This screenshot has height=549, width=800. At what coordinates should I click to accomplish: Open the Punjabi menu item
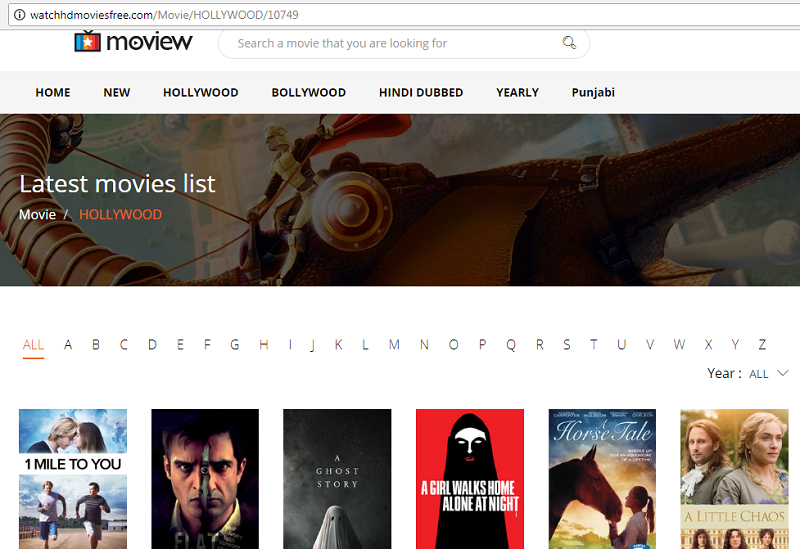click(x=593, y=92)
